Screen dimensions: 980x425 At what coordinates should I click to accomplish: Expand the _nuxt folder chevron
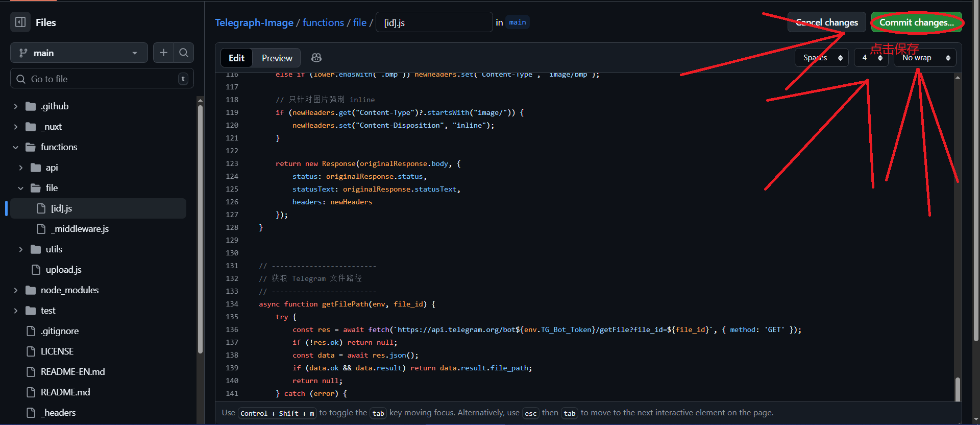15,127
